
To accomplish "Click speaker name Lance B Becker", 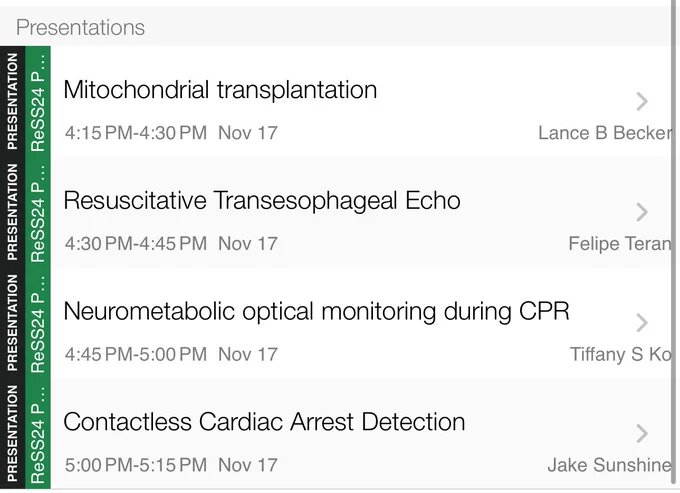I will click(605, 133).
